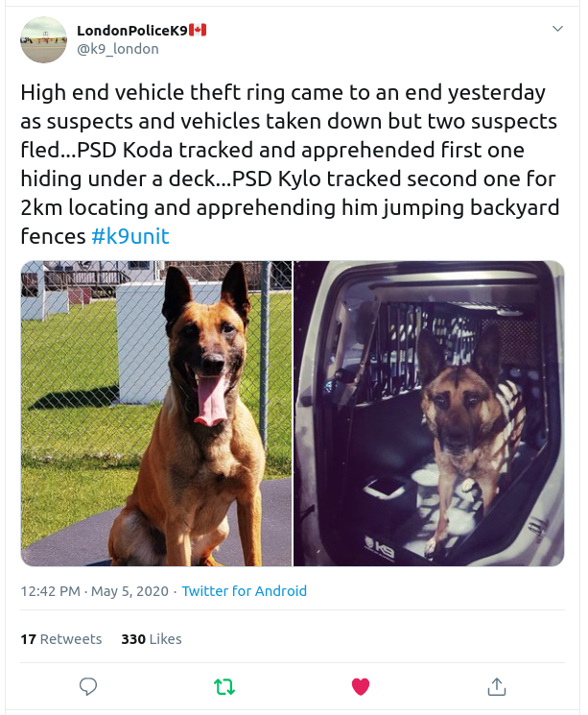588x715 pixels.
Task: Open LondonPoliceK9 profile avatar
Action: [x=44, y=40]
